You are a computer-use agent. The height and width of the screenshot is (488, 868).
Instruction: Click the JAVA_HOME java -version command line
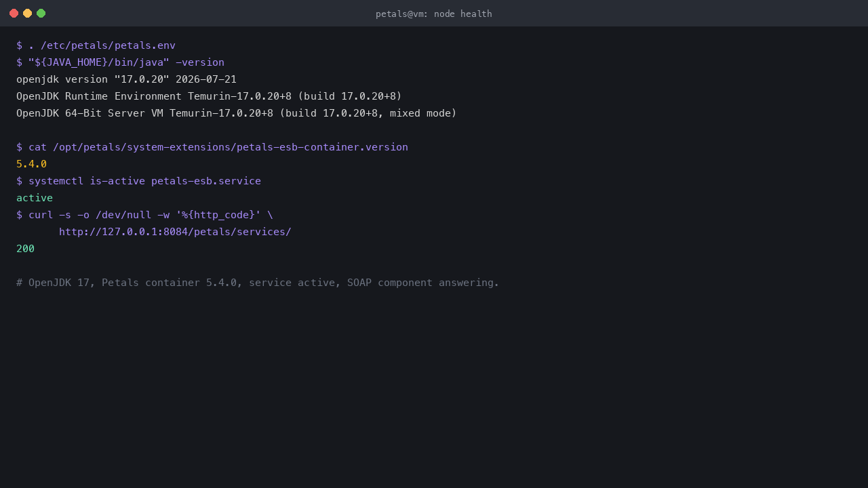coord(120,62)
